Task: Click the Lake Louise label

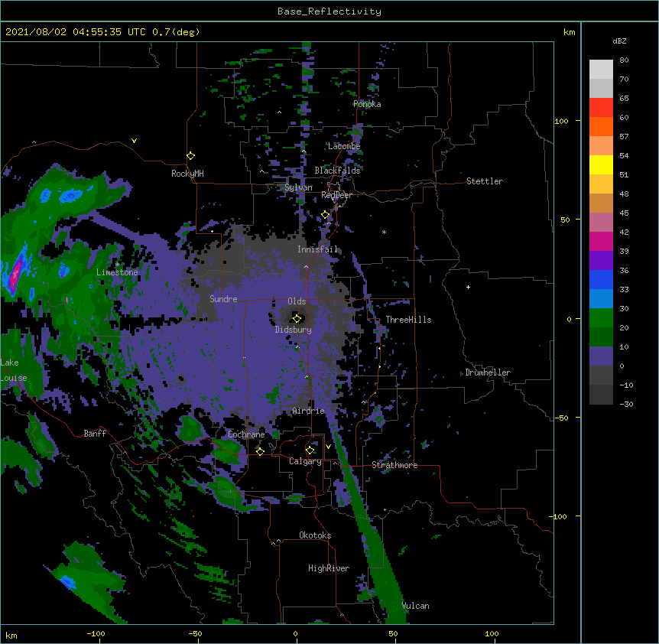Action: coord(14,370)
